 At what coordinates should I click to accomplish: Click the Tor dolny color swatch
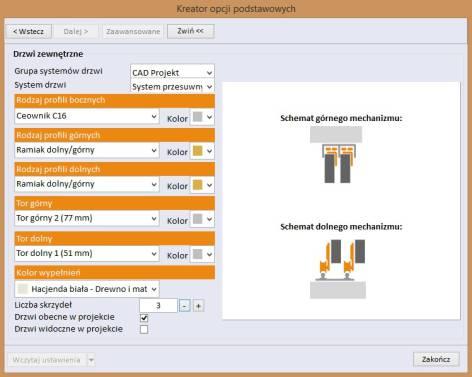pos(202,255)
